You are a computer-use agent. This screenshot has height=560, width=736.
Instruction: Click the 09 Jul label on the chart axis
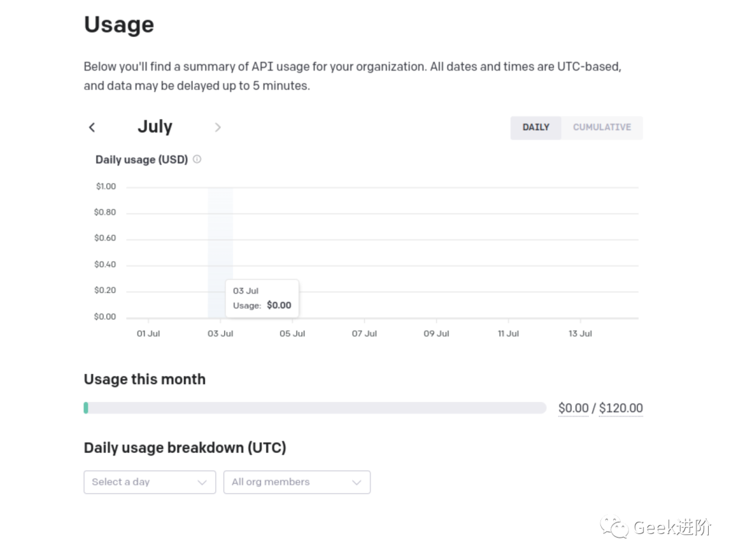click(x=436, y=334)
